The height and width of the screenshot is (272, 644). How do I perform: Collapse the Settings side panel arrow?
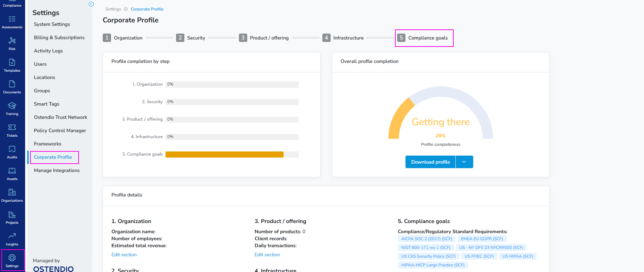91,4
